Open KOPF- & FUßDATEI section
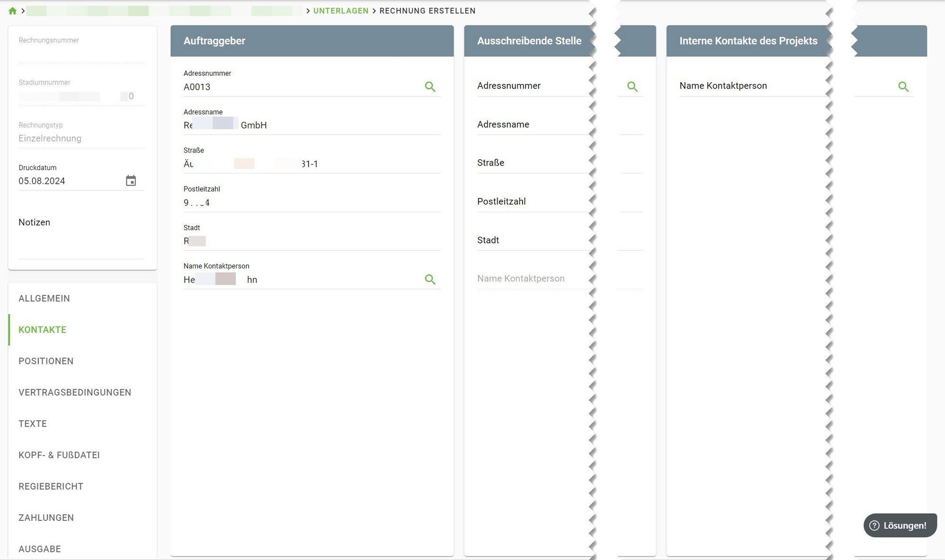Screen dimensions: 945x560 point(59,455)
